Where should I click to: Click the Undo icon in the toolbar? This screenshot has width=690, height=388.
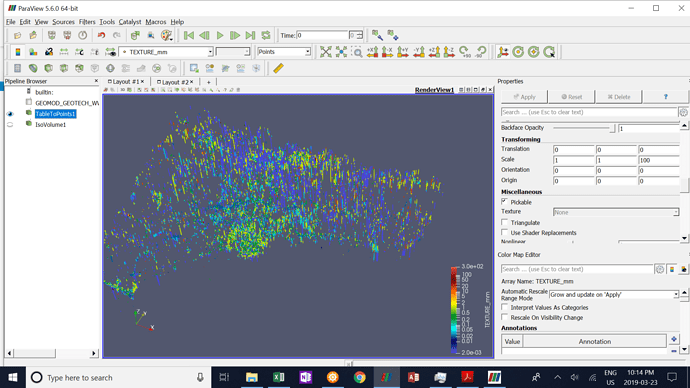pyautogui.click(x=102, y=35)
